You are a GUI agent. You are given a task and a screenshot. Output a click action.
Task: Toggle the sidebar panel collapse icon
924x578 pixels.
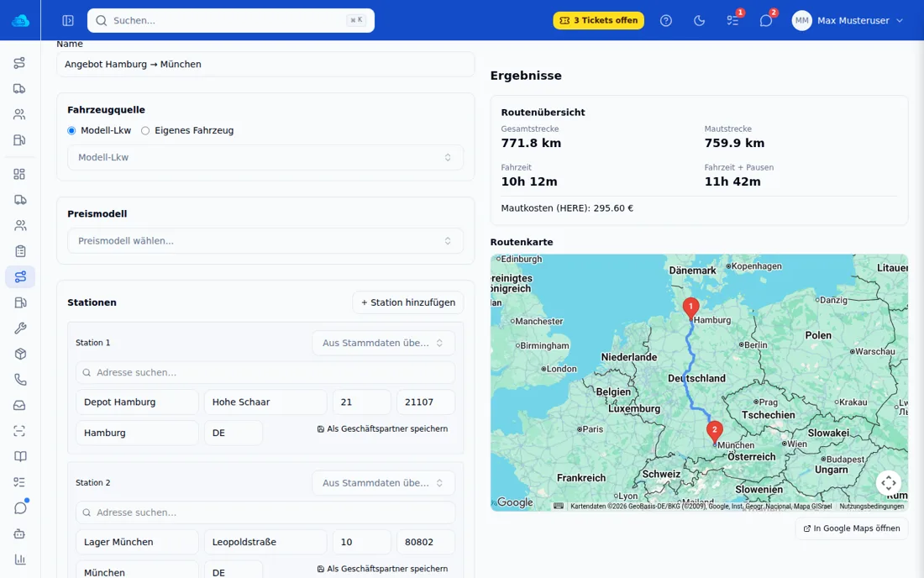(68, 21)
